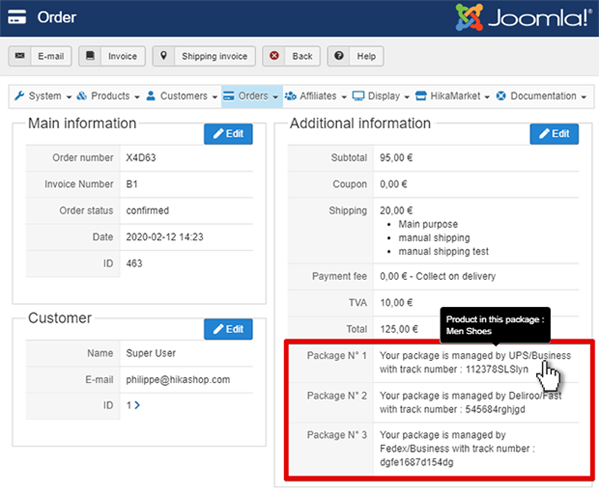Click Package N° 3 Fedex tracking text

coord(457,449)
